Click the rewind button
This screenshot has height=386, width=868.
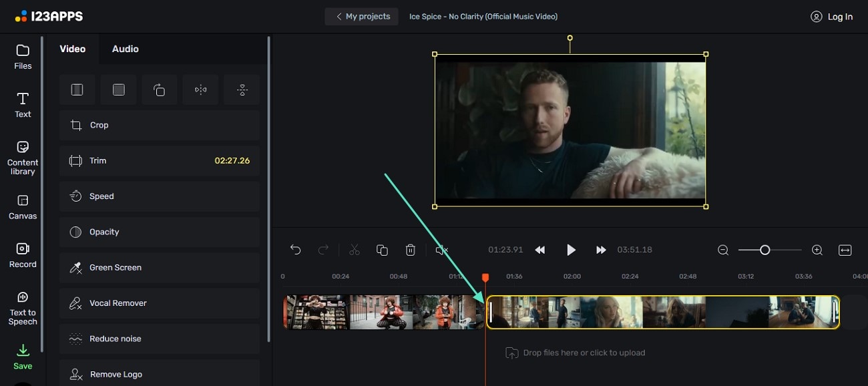[540, 250]
